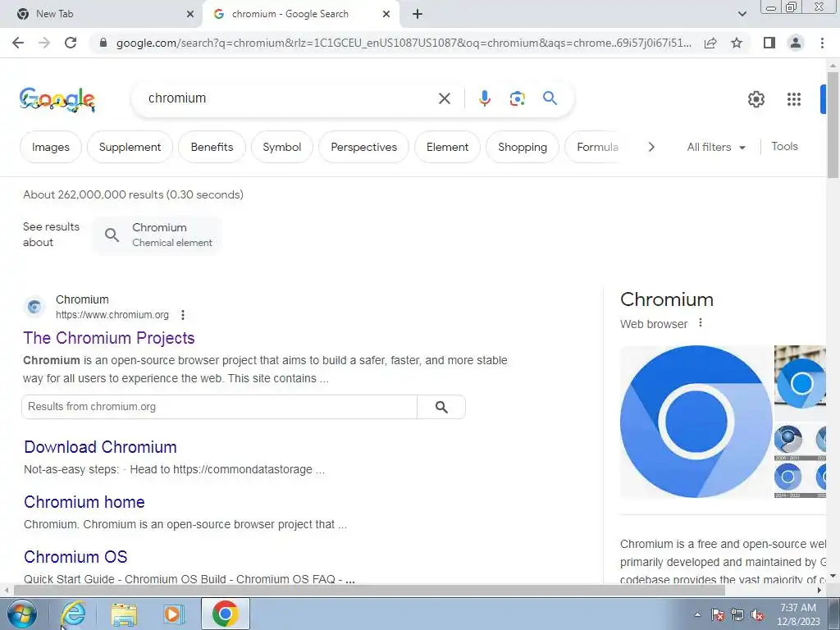
Task: Open options for the Chromium.org result
Action: pyautogui.click(x=183, y=315)
